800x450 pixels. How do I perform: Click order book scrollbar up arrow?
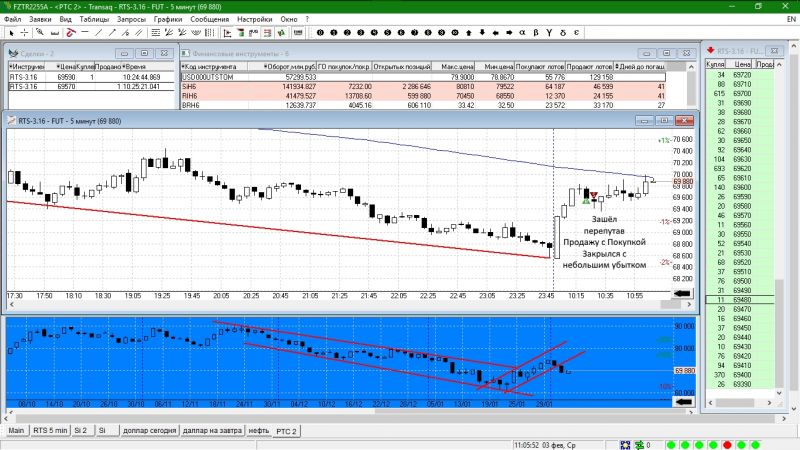(x=779, y=64)
